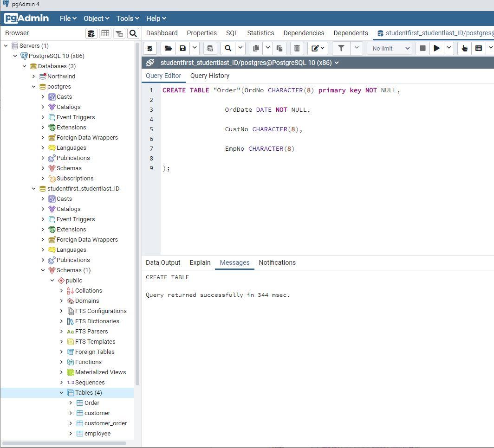Click the View Data grid icon
This screenshot has height=448, width=494.
[105, 33]
